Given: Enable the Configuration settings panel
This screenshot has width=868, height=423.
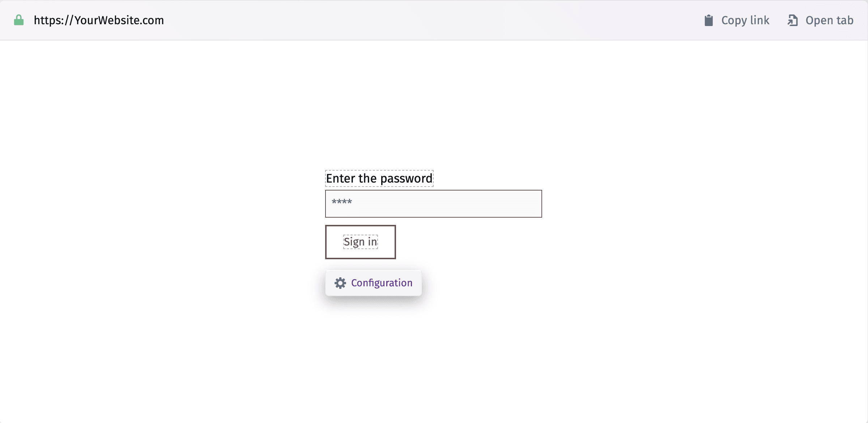Looking at the screenshot, I should [373, 283].
